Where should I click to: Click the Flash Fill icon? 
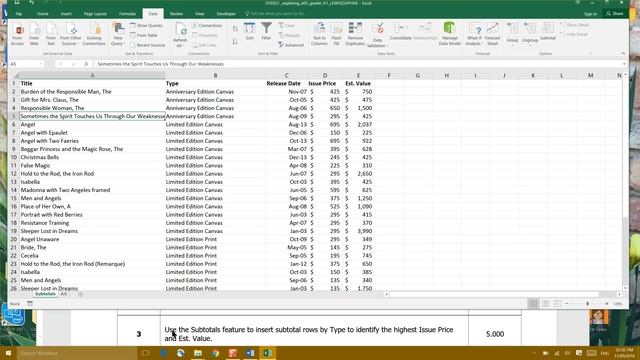[x=336, y=34]
